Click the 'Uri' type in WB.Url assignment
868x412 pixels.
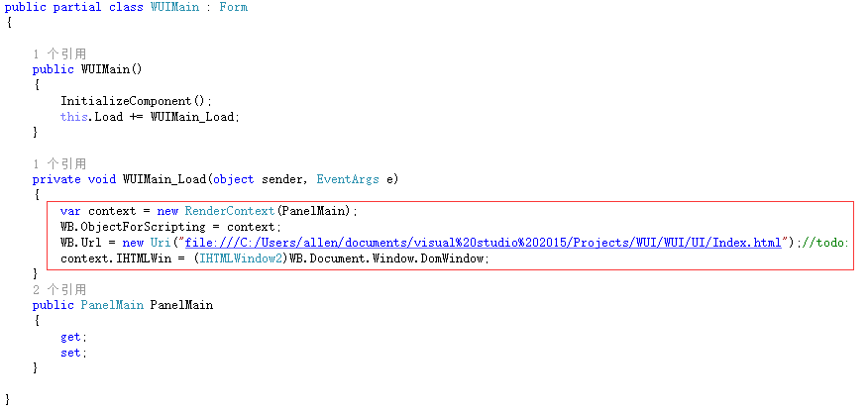(162, 243)
